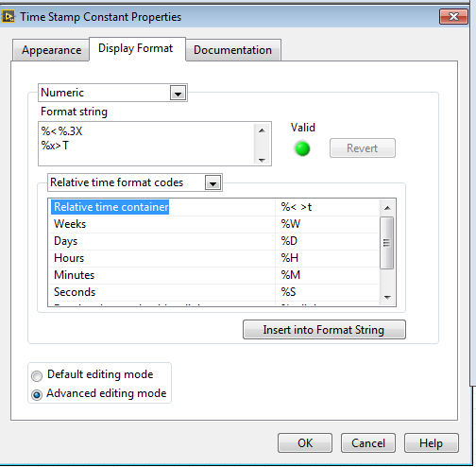Switch to the Appearance tab

click(51, 50)
